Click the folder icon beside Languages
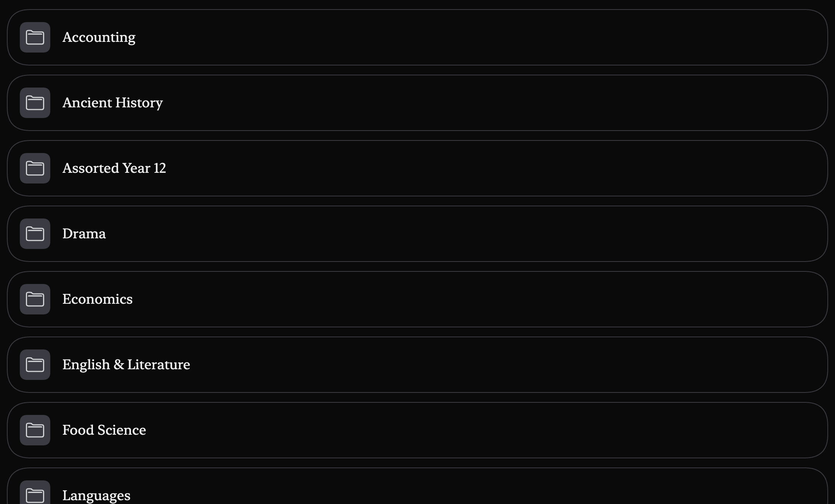 (x=35, y=495)
